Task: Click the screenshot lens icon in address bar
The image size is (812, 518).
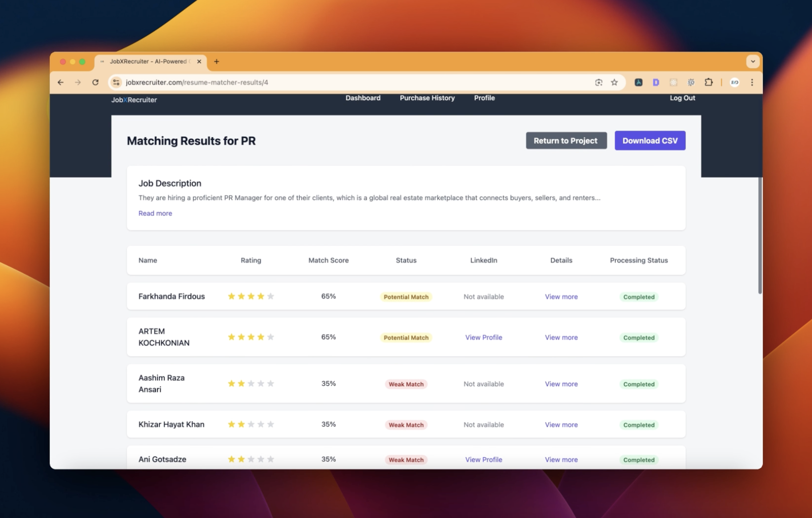Action: 599,82
